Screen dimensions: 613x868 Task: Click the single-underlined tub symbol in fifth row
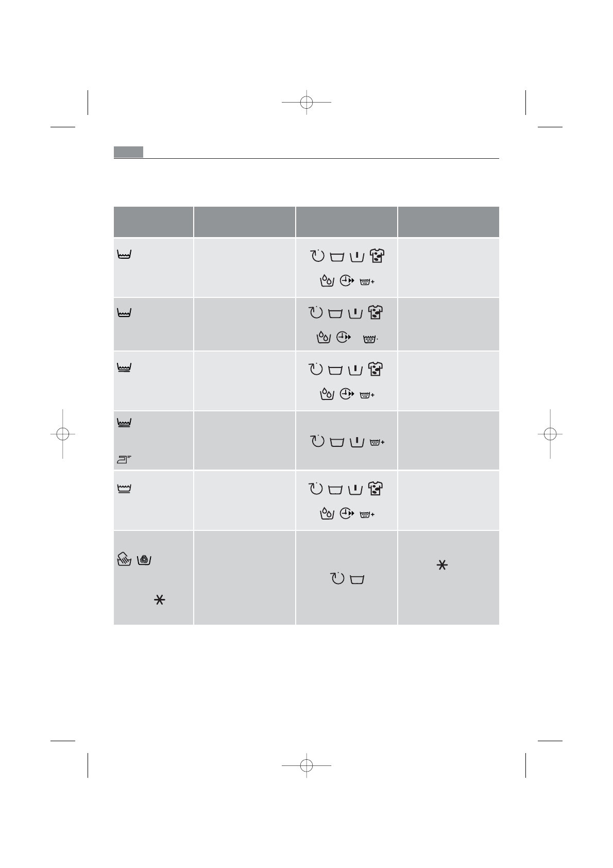[x=125, y=488]
